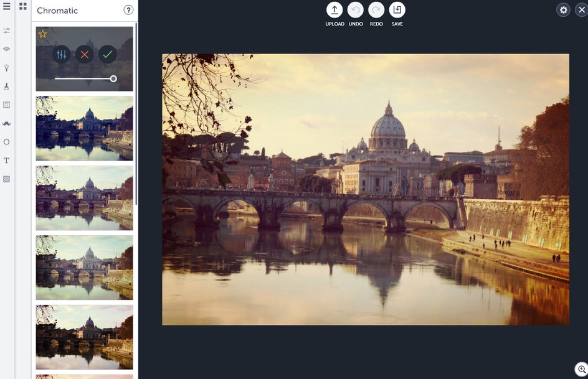Open the Artsy tool in sidebar
The height and width of the screenshot is (379, 588).
click(6, 68)
